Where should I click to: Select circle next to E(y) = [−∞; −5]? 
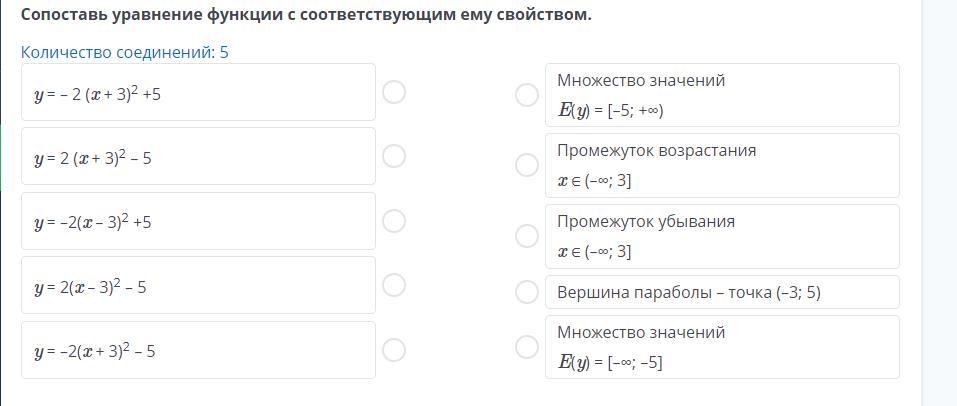527,347
